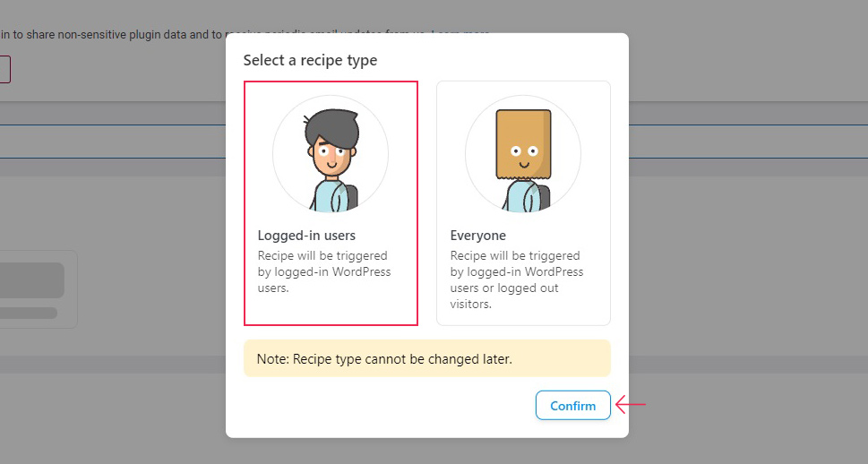868x464 pixels.
Task: Click the partially visible outlined button at left
Action: click(x=5, y=69)
